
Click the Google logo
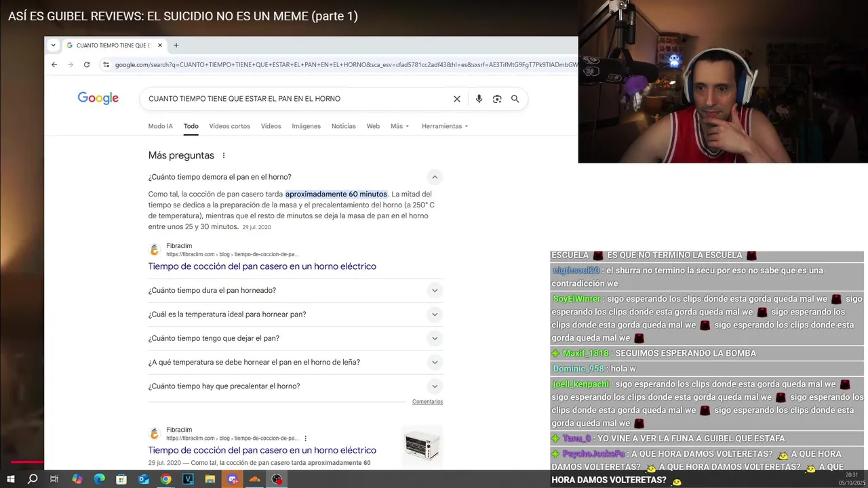(98, 98)
